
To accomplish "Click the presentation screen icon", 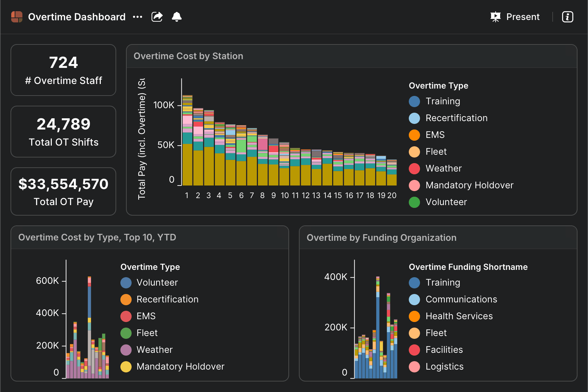I will 496,17.
